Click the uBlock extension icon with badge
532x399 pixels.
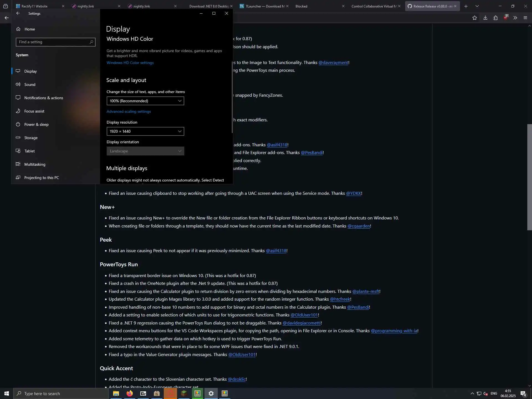pyautogui.click(x=506, y=18)
